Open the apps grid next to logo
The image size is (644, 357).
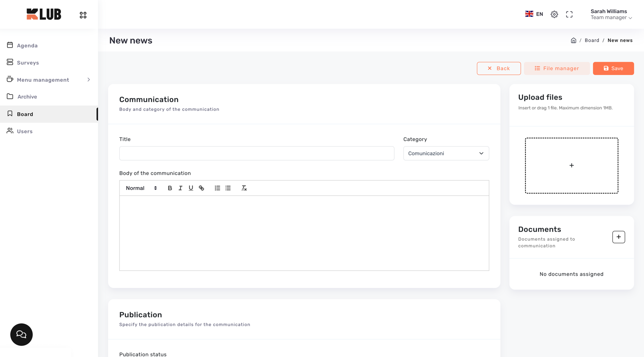pos(83,15)
